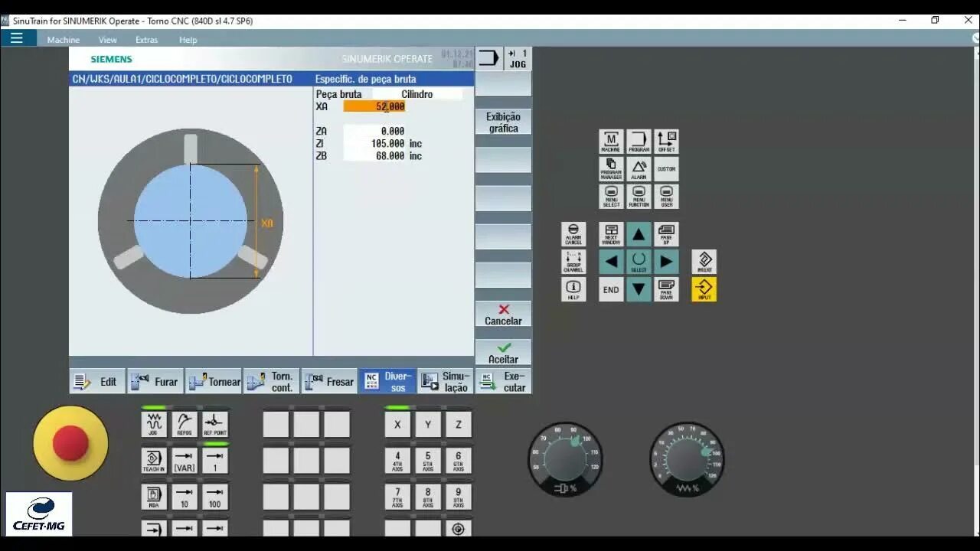Open the Machine menu

click(64, 40)
